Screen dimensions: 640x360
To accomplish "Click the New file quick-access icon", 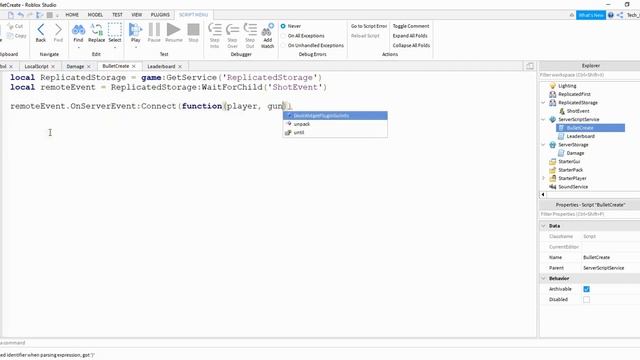I will pos(11,15).
